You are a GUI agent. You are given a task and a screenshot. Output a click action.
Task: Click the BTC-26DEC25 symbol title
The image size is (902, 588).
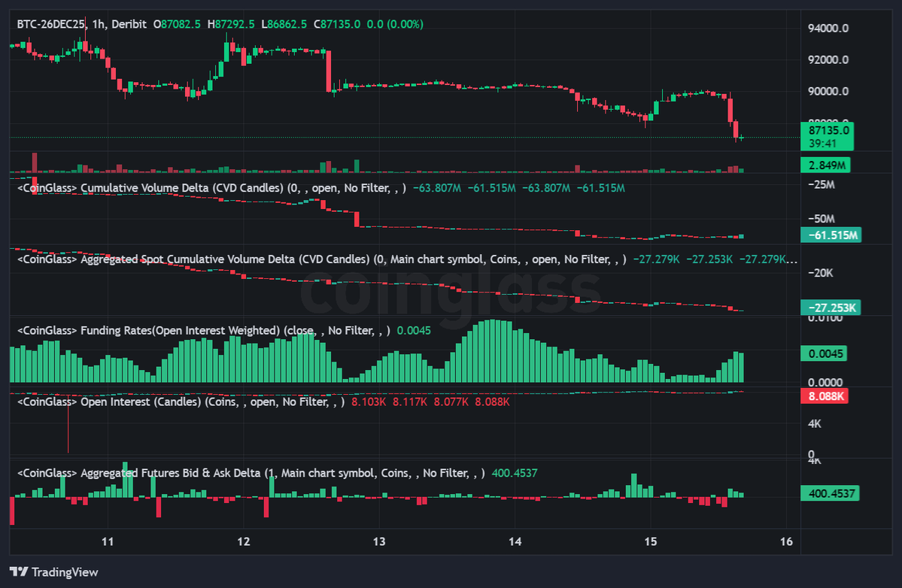(x=51, y=24)
